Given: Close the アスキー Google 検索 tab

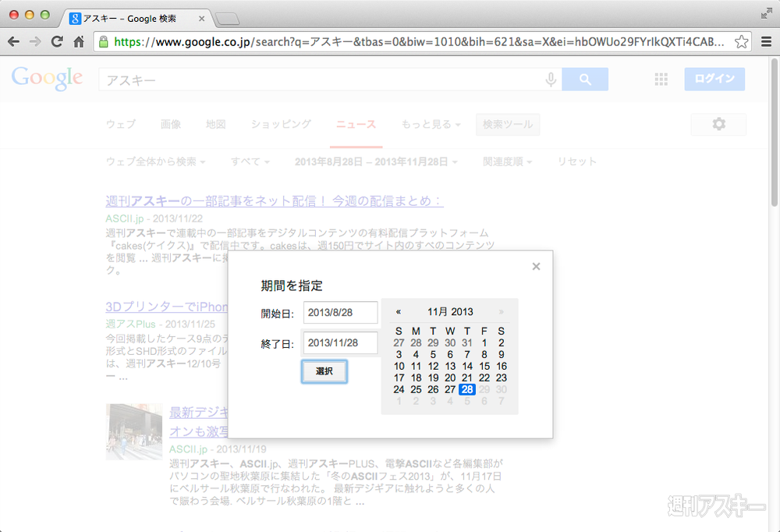Looking at the screenshot, I should [x=201, y=19].
